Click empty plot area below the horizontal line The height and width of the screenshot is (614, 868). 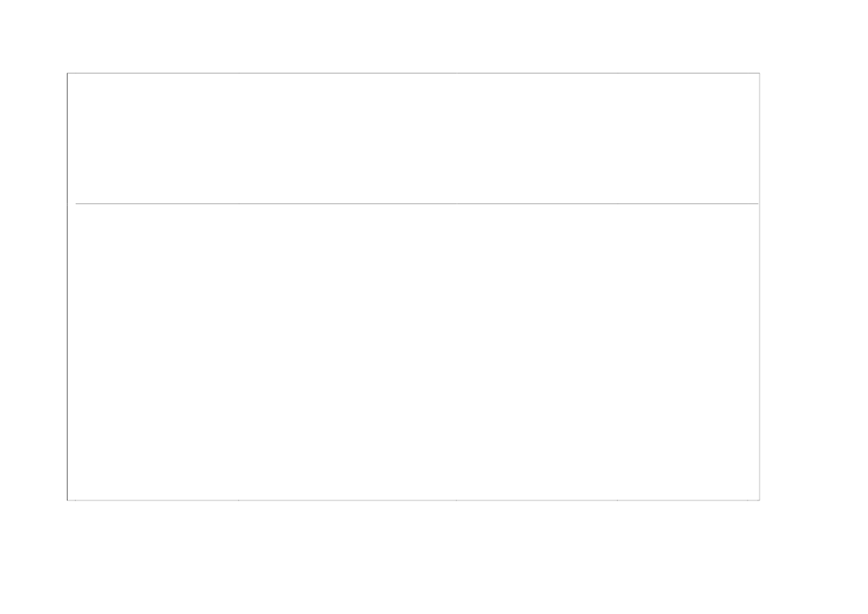click(x=414, y=352)
